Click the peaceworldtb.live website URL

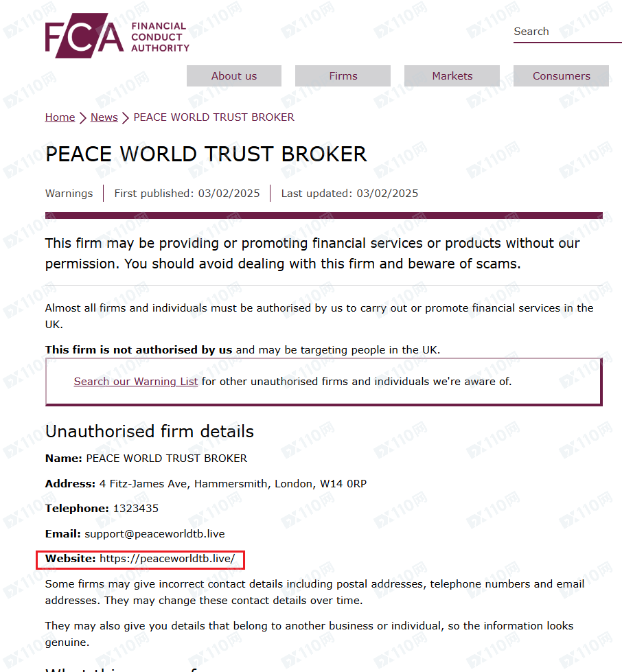[167, 559]
